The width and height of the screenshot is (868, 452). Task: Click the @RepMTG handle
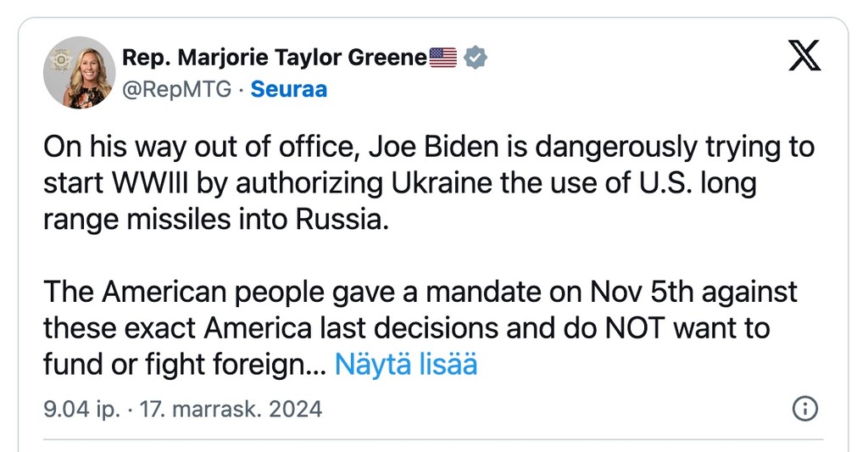point(176,89)
